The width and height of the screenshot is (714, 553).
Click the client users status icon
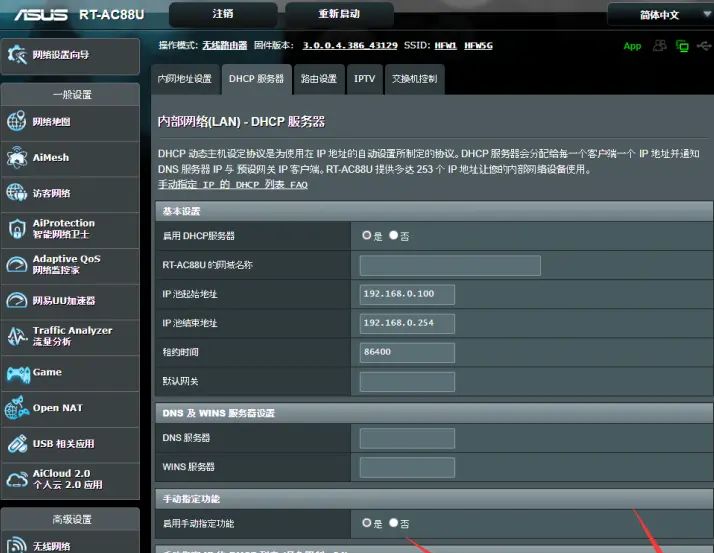659,46
